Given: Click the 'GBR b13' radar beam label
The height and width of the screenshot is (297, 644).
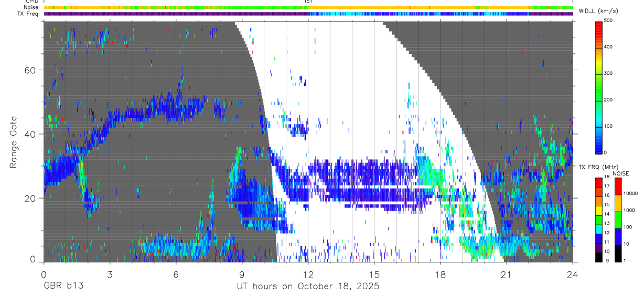Looking at the screenshot, I should pyautogui.click(x=63, y=286).
